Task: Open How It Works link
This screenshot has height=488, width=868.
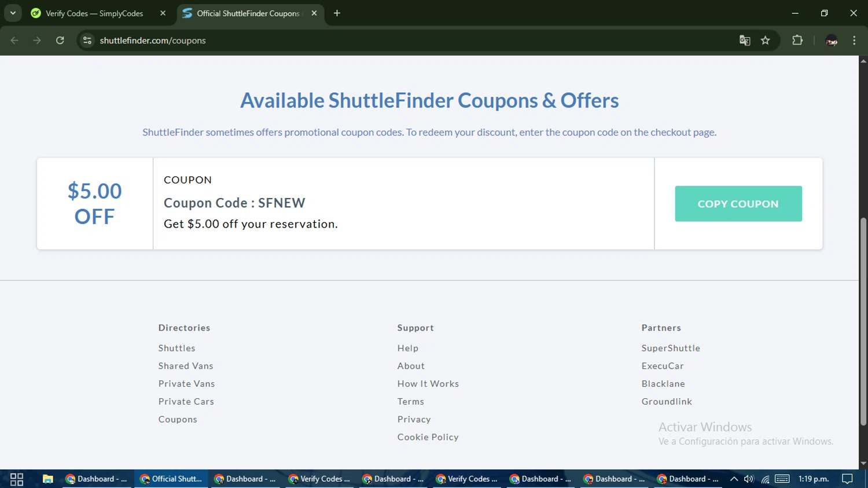Action: pyautogui.click(x=428, y=384)
